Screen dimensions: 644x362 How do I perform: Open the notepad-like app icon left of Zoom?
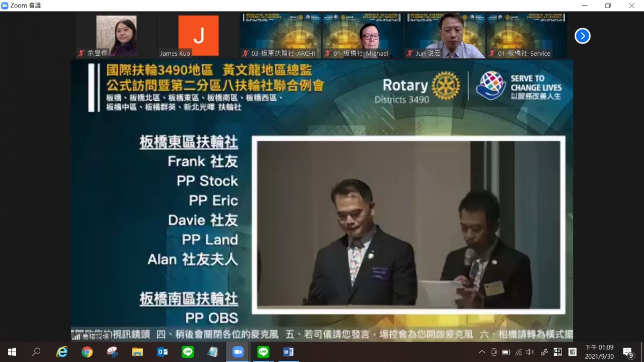point(213,352)
